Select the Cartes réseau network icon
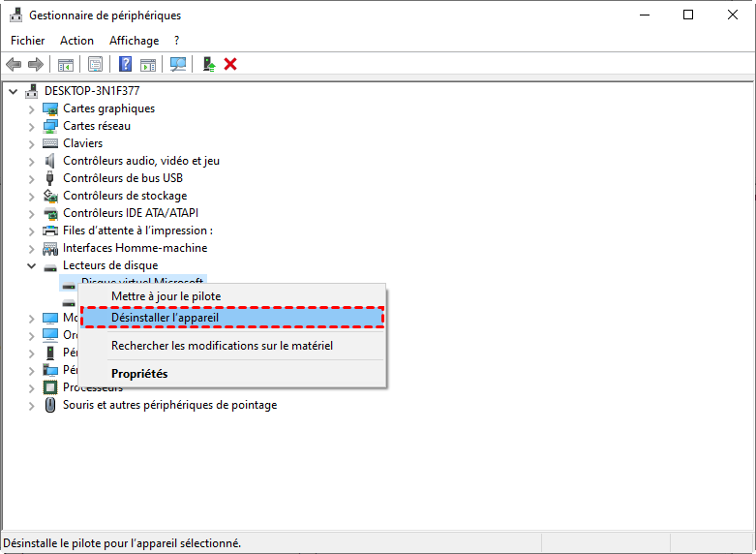 click(x=50, y=126)
